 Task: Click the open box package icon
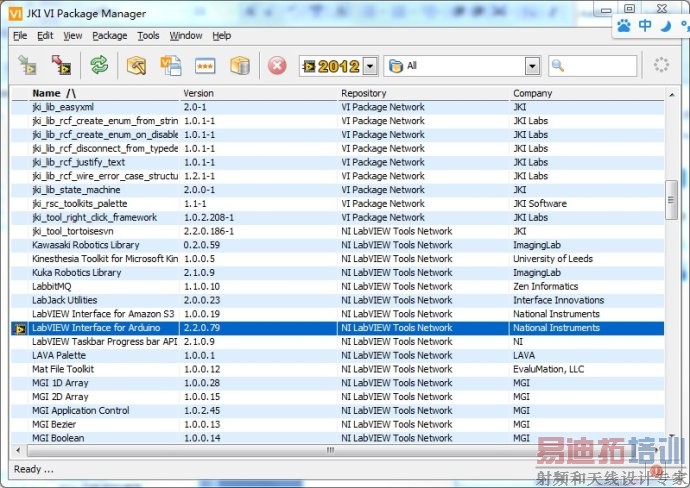coord(240,66)
